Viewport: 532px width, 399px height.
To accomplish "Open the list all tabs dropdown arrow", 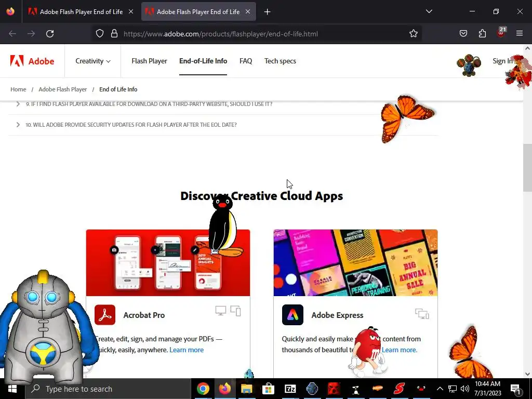I will coord(429,11).
